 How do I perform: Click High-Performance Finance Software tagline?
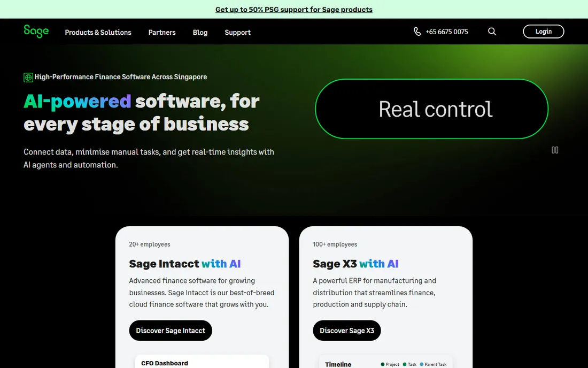coord(120,77)
